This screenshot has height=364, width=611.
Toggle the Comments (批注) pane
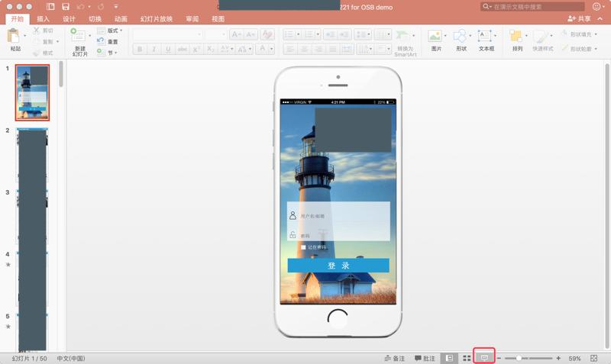[425, 358]
